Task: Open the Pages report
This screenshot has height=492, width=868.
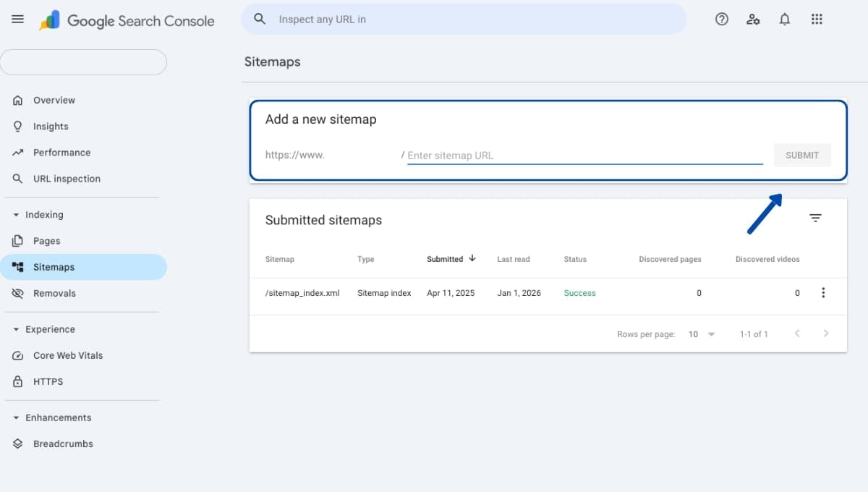Action: click(x=83, y=241)
